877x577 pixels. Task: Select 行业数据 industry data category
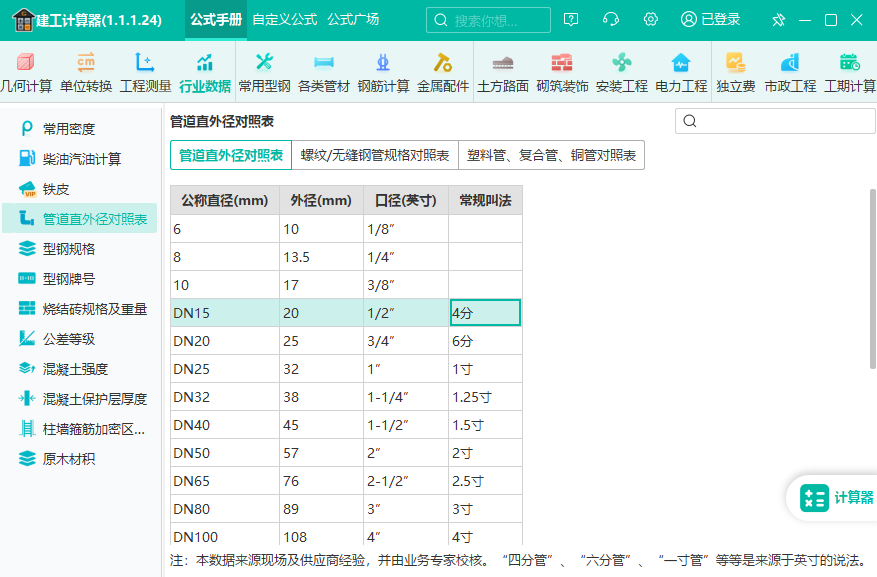(x=205, y=73)
